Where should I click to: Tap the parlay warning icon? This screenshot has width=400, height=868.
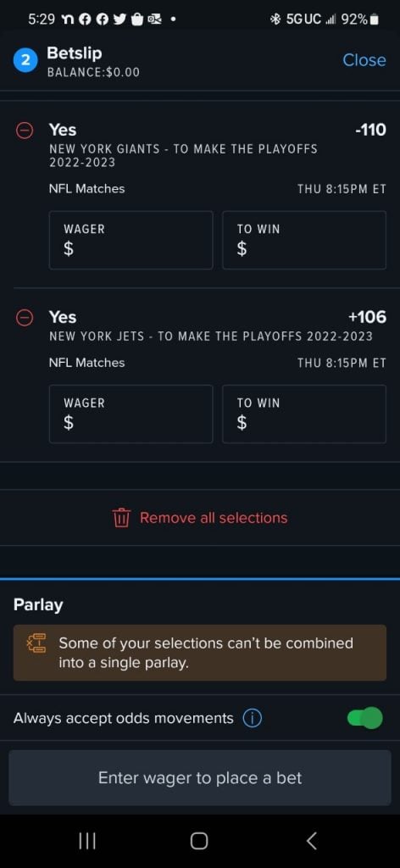(x=37, y=643)
